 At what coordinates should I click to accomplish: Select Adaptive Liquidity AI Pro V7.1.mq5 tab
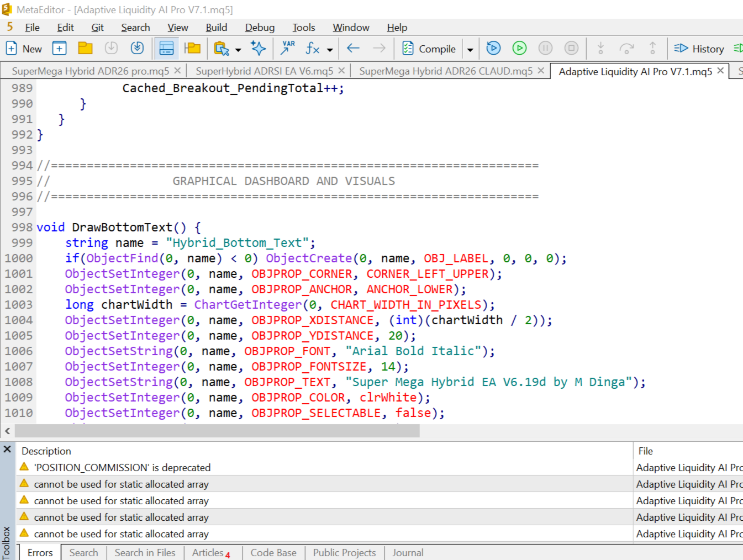[635, 72]
